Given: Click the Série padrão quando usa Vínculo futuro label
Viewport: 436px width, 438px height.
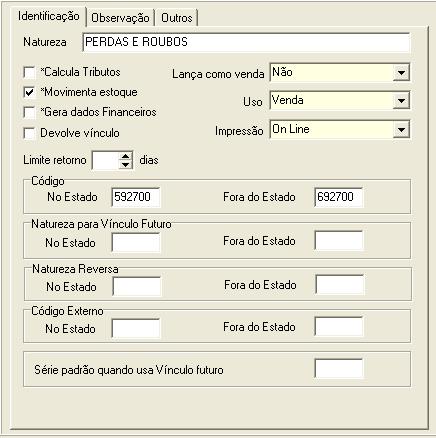Looking at the screenshot, I should pyautogui.click(x=129, y=370).
